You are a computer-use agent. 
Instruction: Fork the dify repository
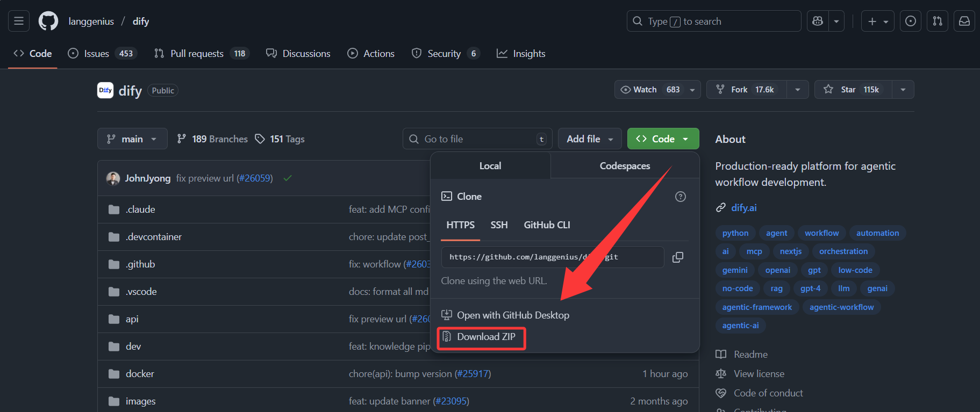pyautogui.click(x=747, y=90)
